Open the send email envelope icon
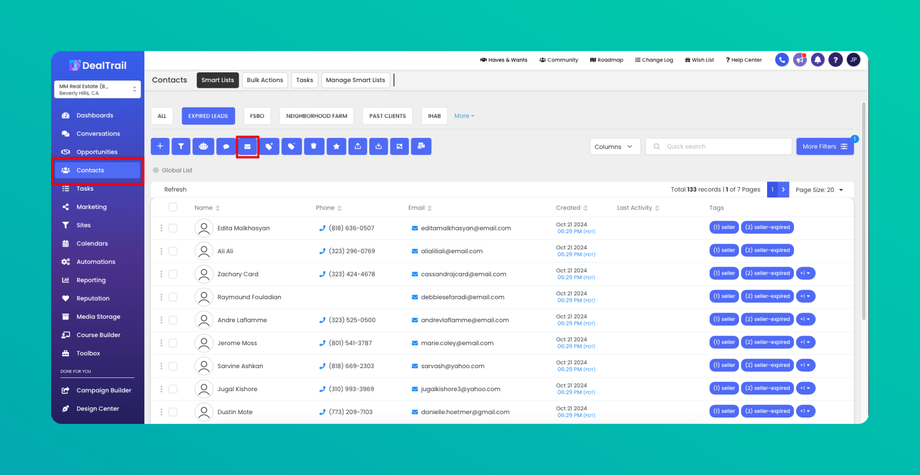 (x=248, y=147)
